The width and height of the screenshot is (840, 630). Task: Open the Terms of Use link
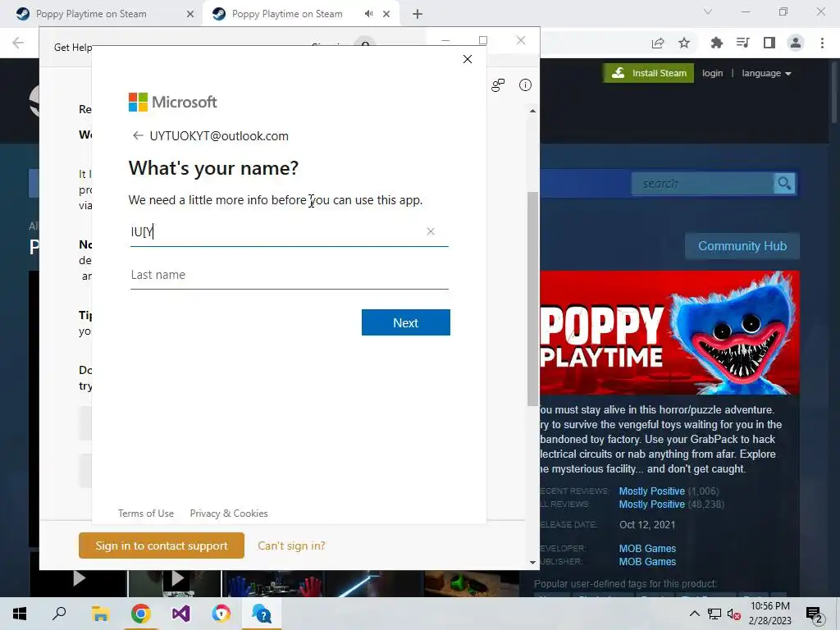pos(146,514)
